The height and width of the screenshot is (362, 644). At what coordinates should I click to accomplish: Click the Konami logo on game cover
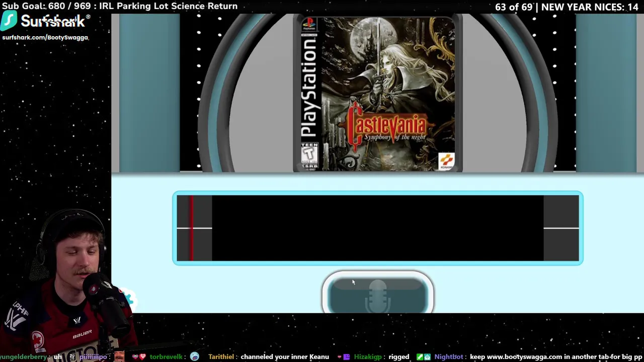446,161
